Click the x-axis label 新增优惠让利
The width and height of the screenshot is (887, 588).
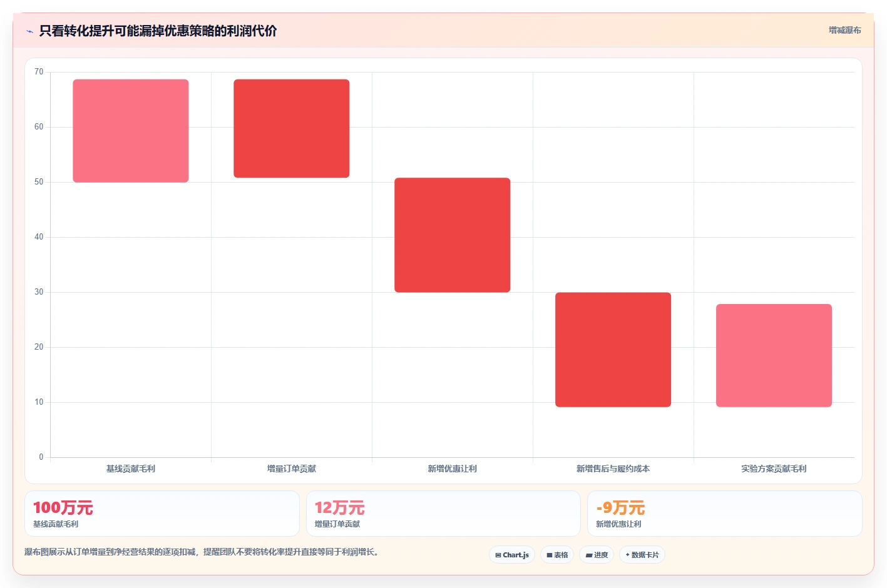coord(453,469)
